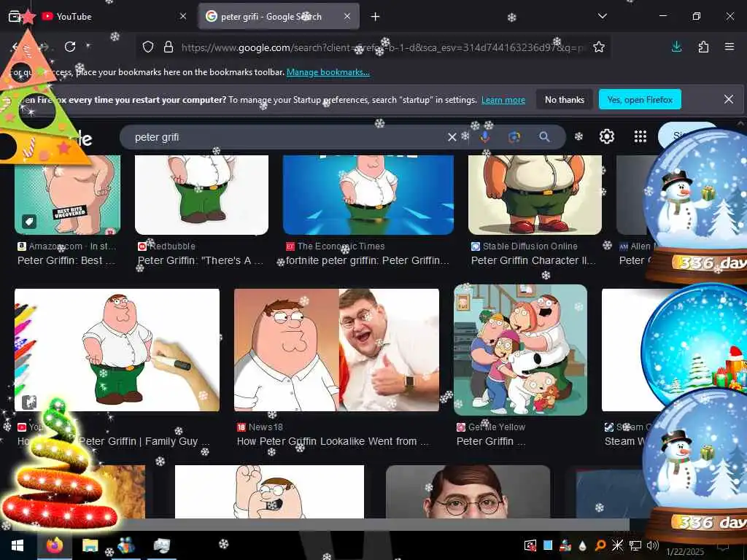Click the Stable Diffusion Online source label
The height and width of the screenshot is (560, 747).
point(530,246)
